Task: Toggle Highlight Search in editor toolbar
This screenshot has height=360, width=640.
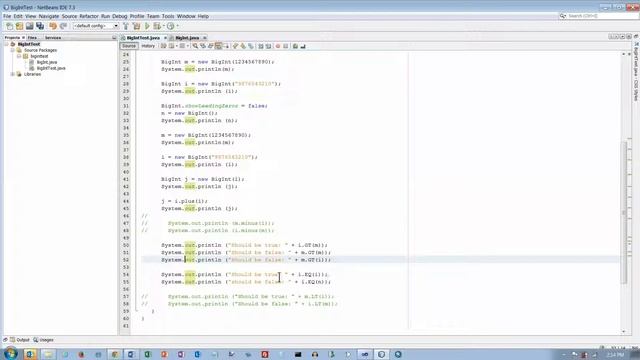Action: pyautogui.click(x=218, y=46)
